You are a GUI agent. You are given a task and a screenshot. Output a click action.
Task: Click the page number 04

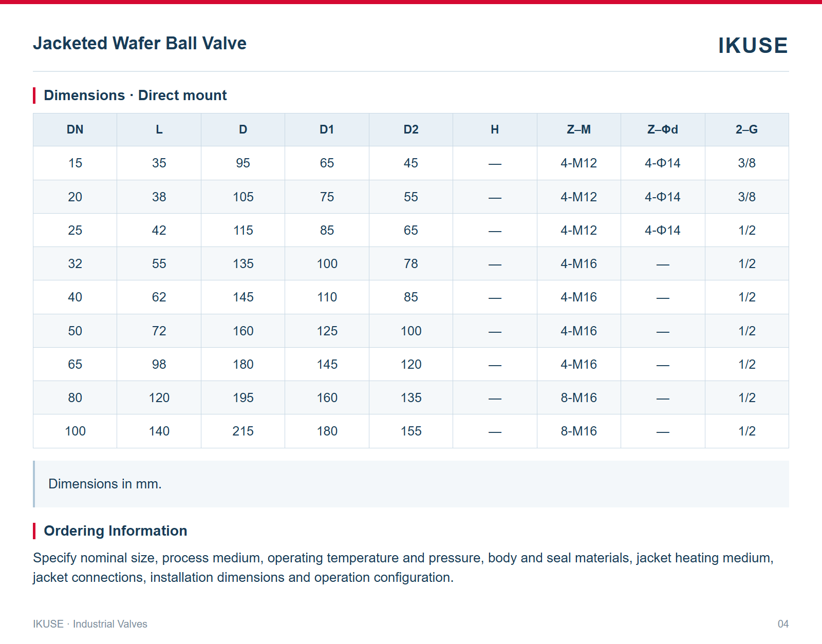[x=783, y=624]
